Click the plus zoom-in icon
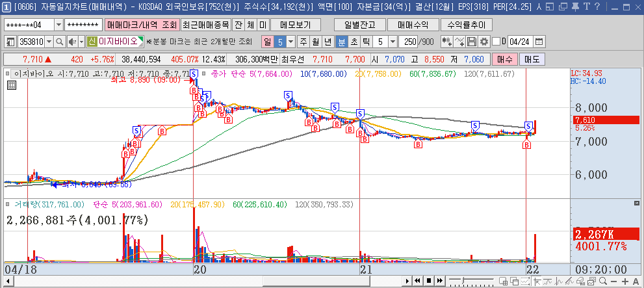The image size is (644, 288). click(625, 281)
